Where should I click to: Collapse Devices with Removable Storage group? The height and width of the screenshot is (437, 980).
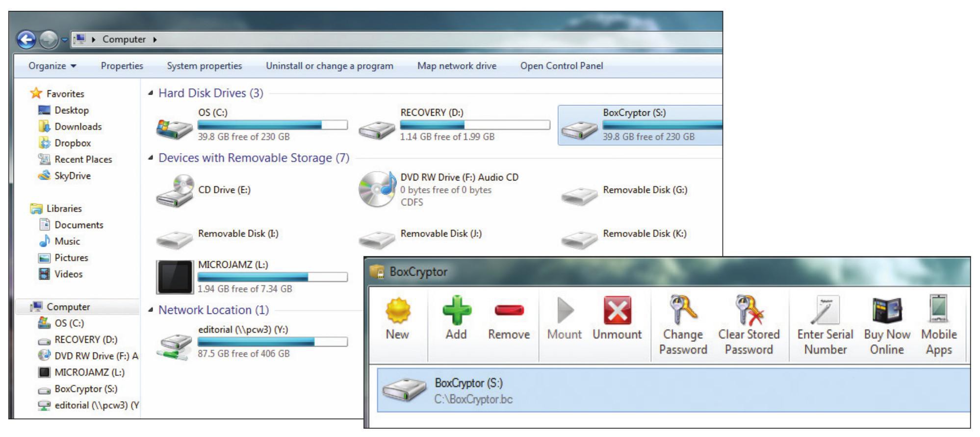tap(151, 158)
